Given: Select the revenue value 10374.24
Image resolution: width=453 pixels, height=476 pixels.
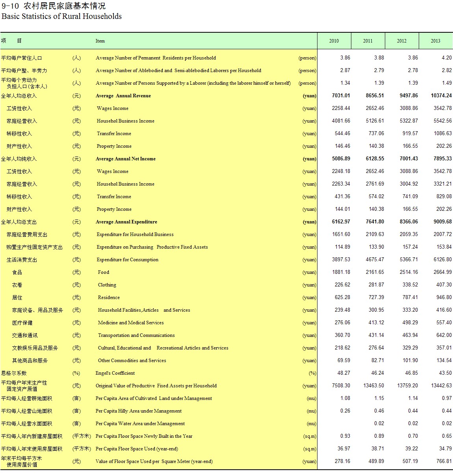Looking at the screenshot, I should pyautogui.click(x=441, y=96).
